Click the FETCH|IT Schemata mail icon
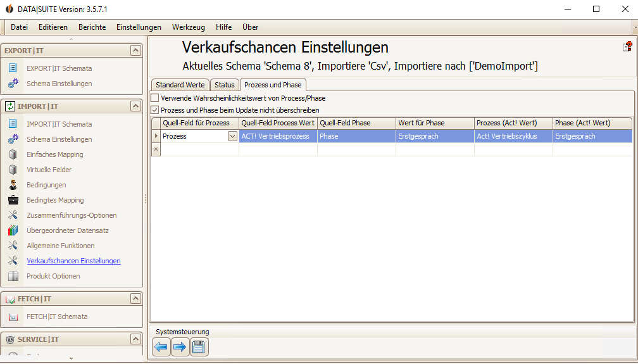638x364 pixels. [x=13, y=317]
